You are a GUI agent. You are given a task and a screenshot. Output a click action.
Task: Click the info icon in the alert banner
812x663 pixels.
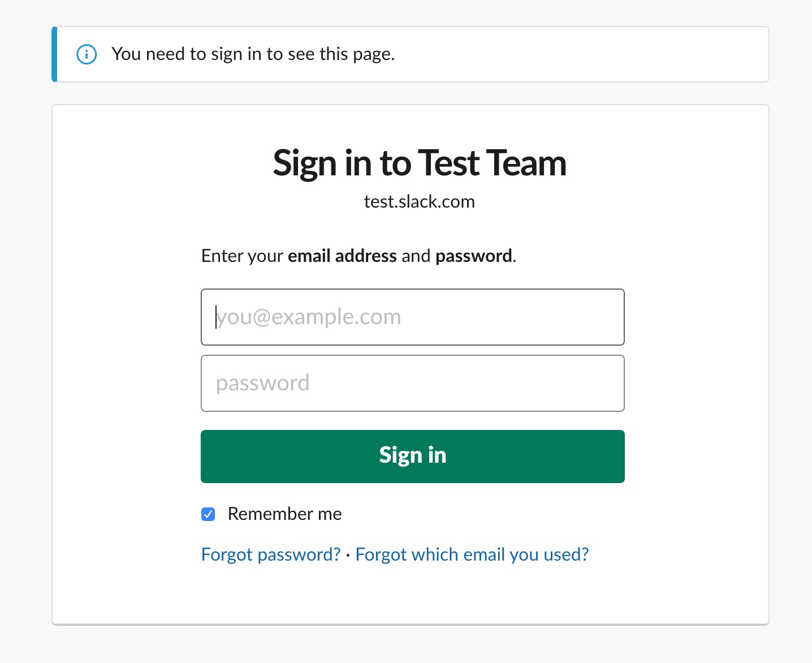tap(87, 54)
